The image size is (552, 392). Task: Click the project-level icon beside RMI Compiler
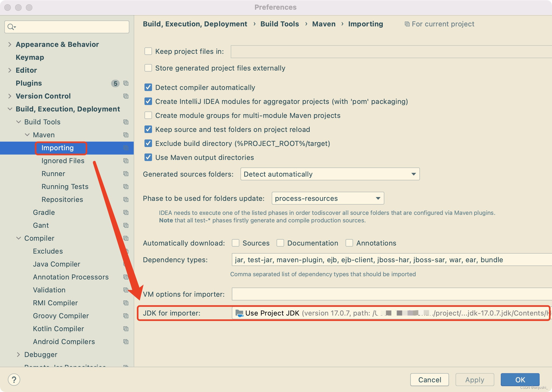(126, 303)
